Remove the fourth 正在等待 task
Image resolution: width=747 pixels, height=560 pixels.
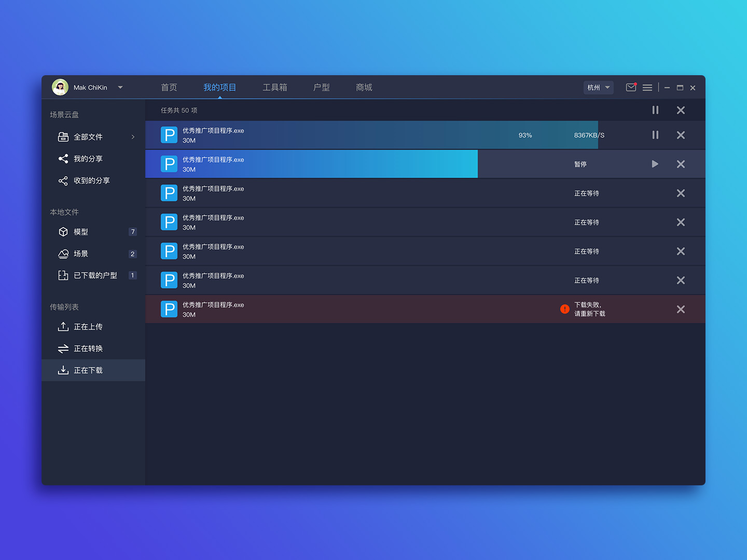pyautogui.click(x=681, y=280)
